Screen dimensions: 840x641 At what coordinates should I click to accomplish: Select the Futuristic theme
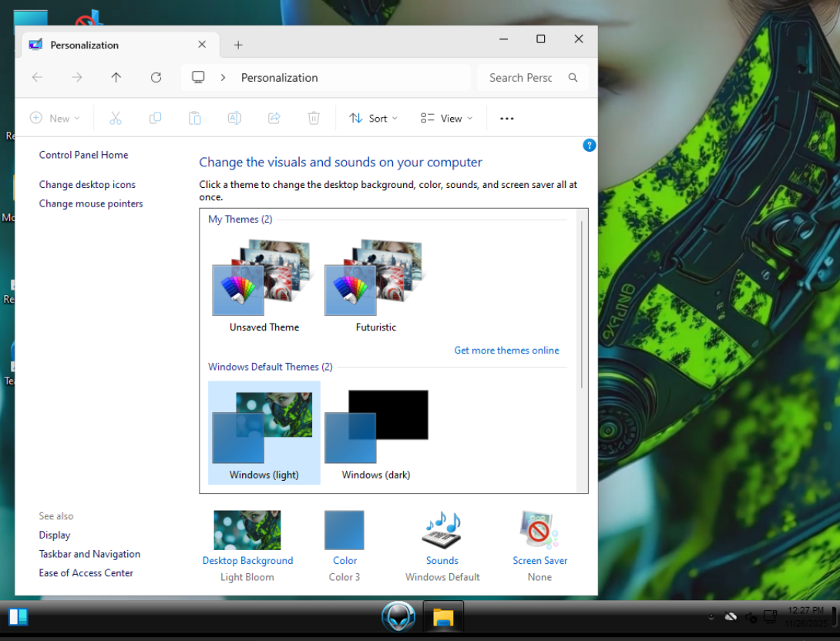376,287
